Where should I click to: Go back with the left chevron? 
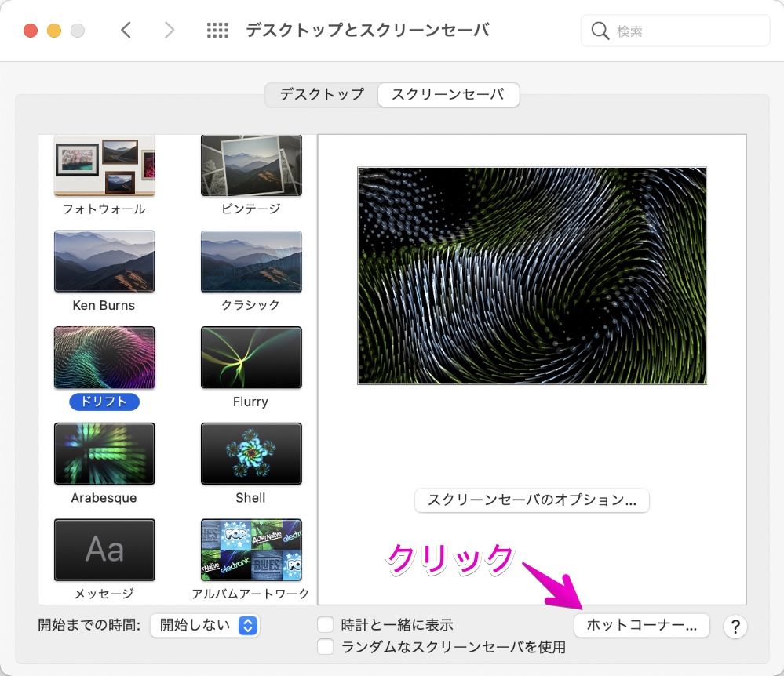pos(126,30)
